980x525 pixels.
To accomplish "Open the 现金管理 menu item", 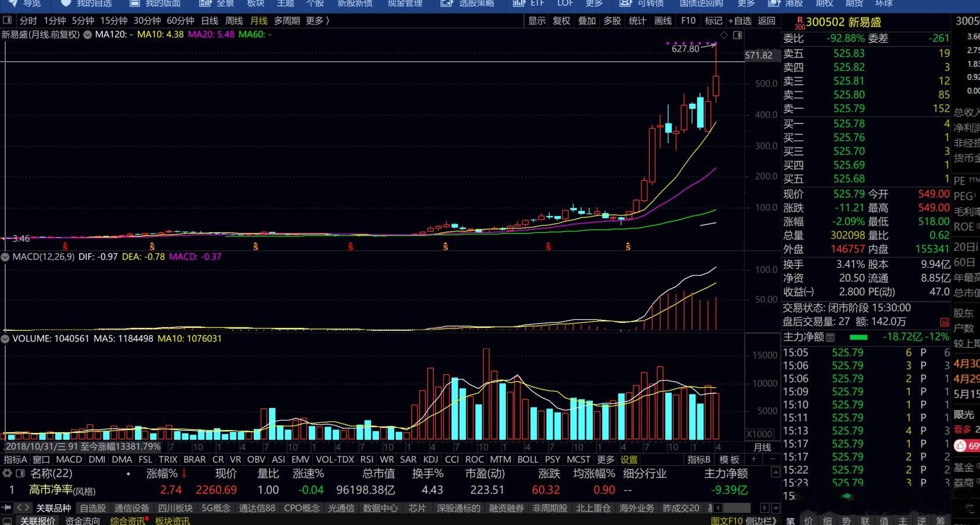I will 405,3.
